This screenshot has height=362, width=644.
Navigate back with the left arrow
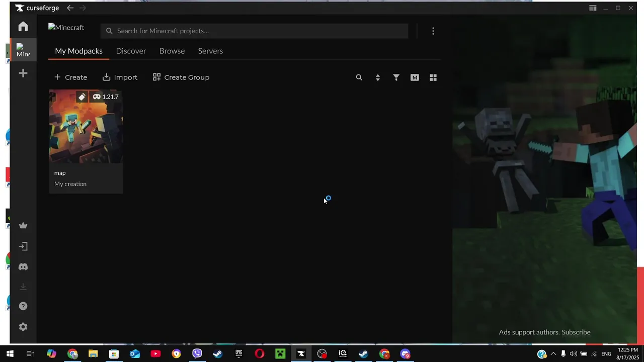70,8
